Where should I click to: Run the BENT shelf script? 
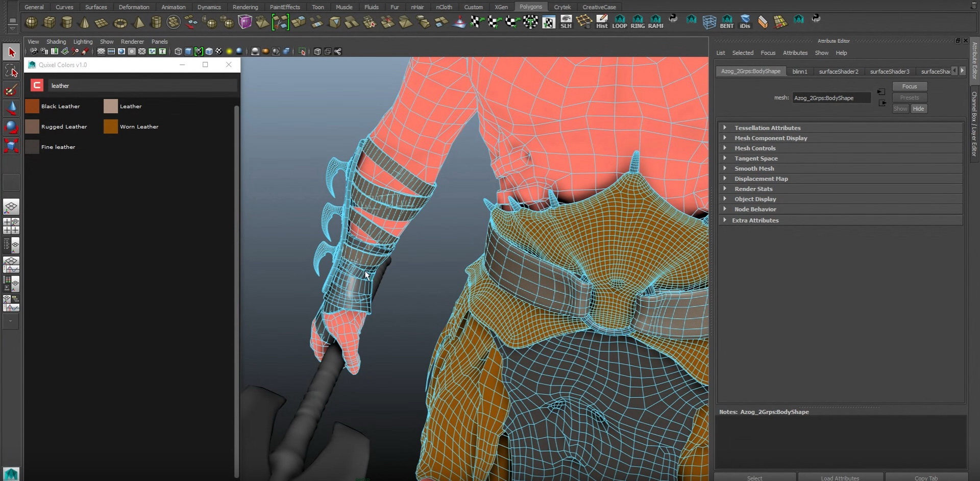click(x=727, y=22)
